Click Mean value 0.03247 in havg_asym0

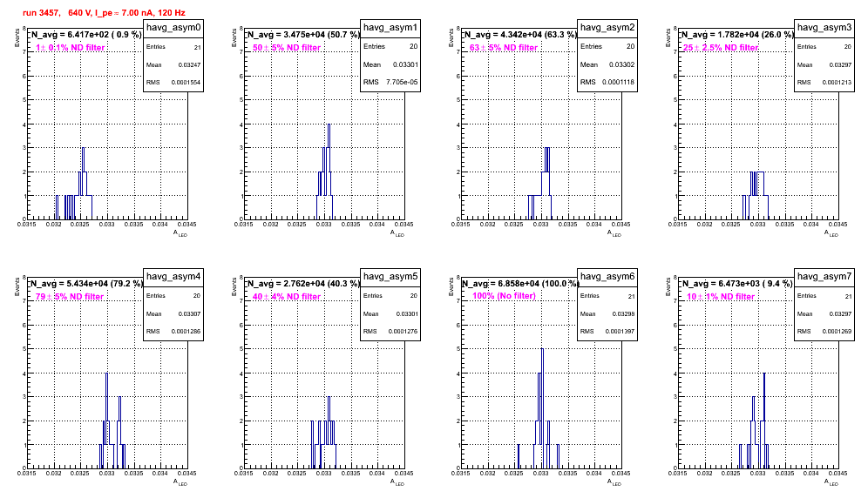[x=189, y=64]
